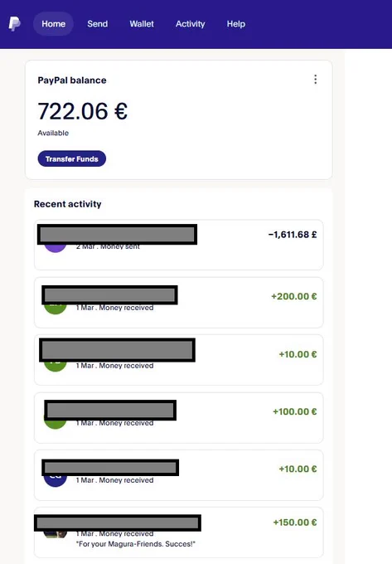Click the Transfer Funds button
Image resolution: width=392 pixels, height=564 pixels.
click(72, 158)
